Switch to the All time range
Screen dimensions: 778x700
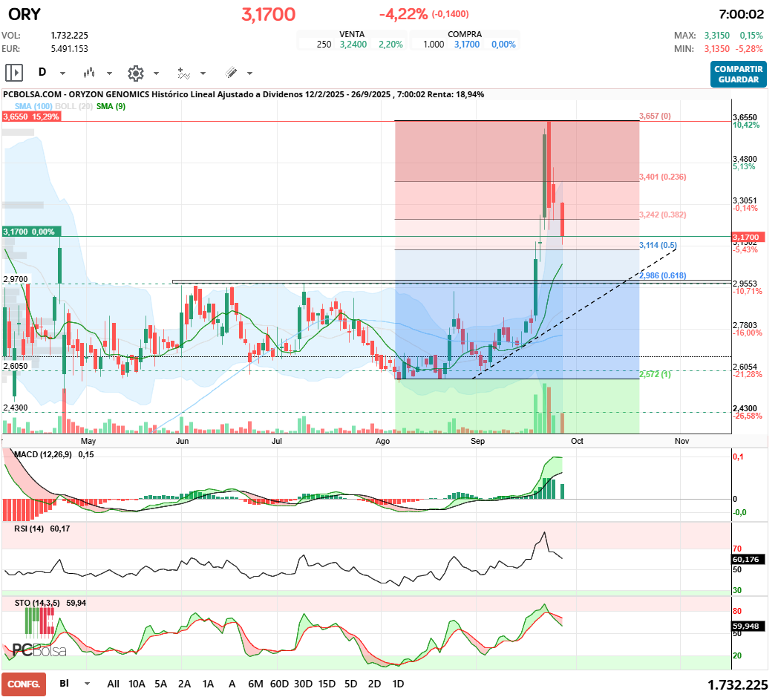[x=113, y=684]
